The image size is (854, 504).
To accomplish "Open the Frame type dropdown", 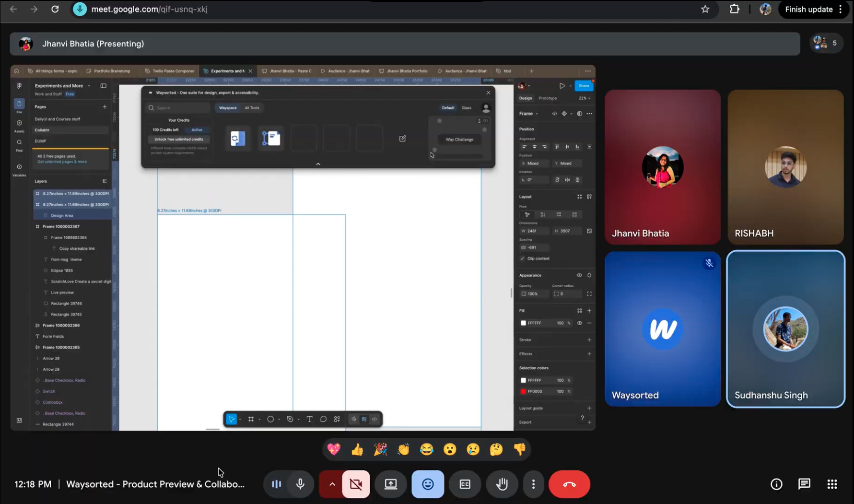I will pyautogui.click(x=528, y=114).
